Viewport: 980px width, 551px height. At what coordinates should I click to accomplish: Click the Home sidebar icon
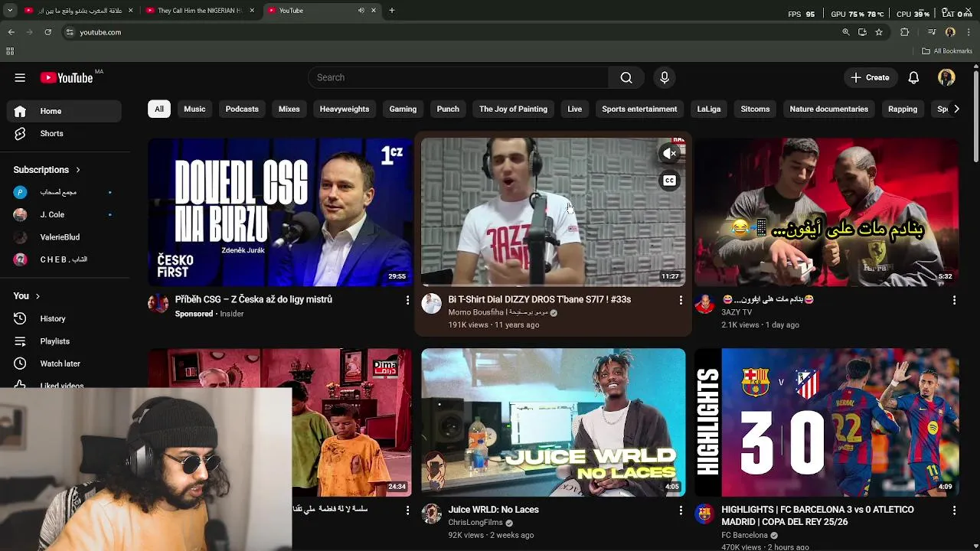(x=20, y=111)
